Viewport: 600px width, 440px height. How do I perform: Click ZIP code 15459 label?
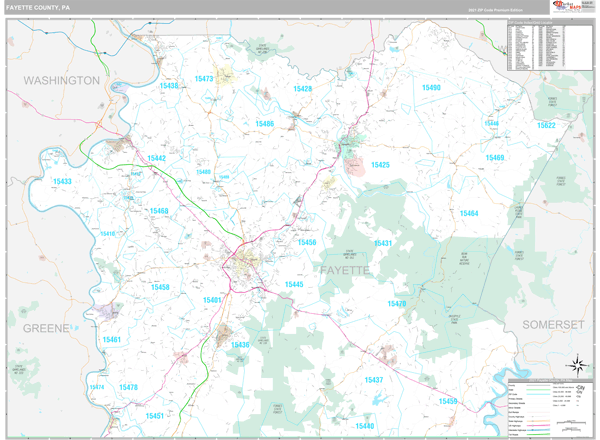pos(447,401)
